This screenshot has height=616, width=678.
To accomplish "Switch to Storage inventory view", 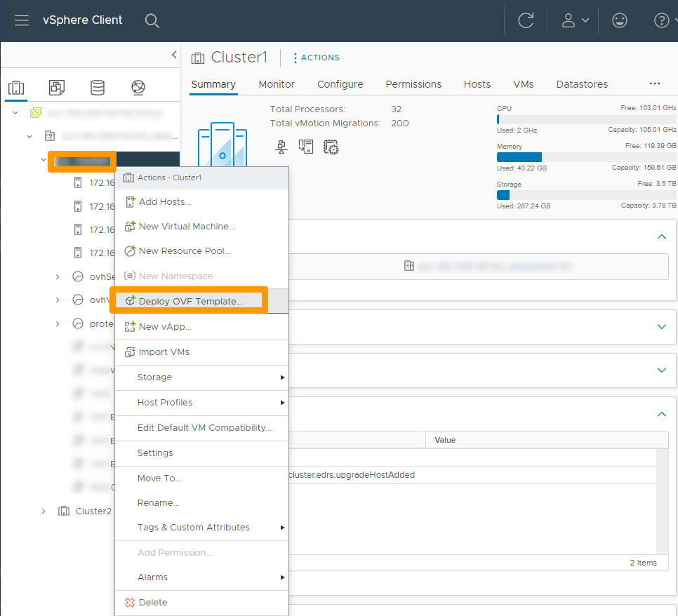I will (x=98, y=88).
